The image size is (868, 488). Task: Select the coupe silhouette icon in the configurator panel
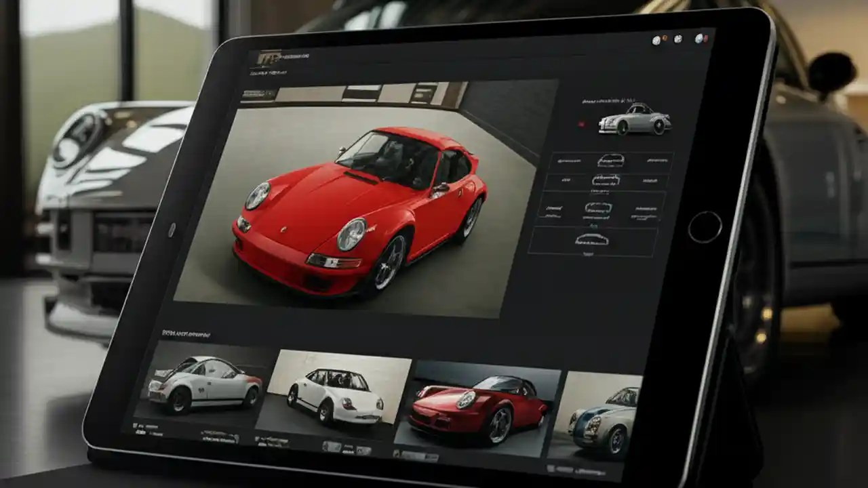click(x=605, y=181)
